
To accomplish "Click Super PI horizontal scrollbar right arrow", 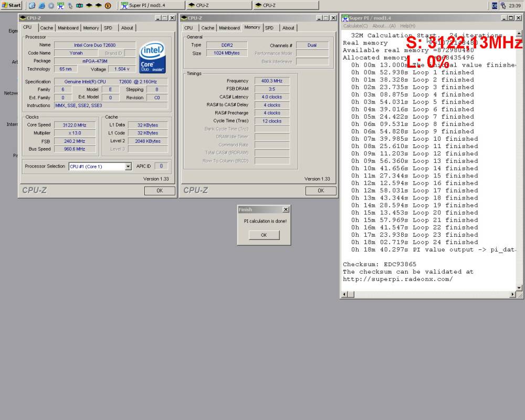I will pyautogui.click(x=513, y=295).
